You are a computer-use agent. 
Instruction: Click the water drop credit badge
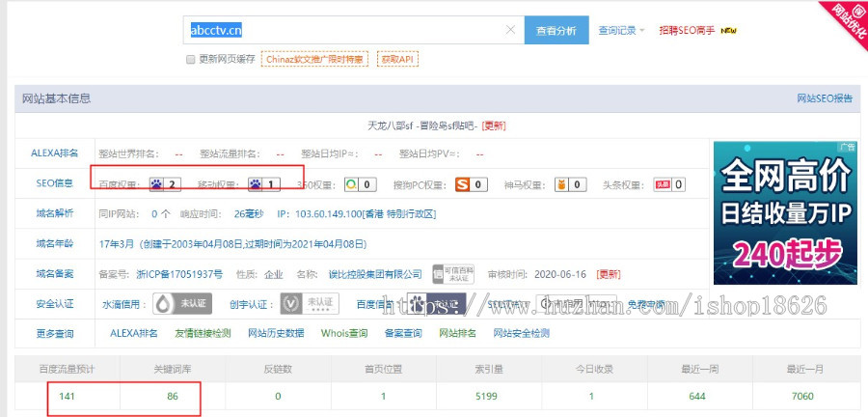[171, 304]
